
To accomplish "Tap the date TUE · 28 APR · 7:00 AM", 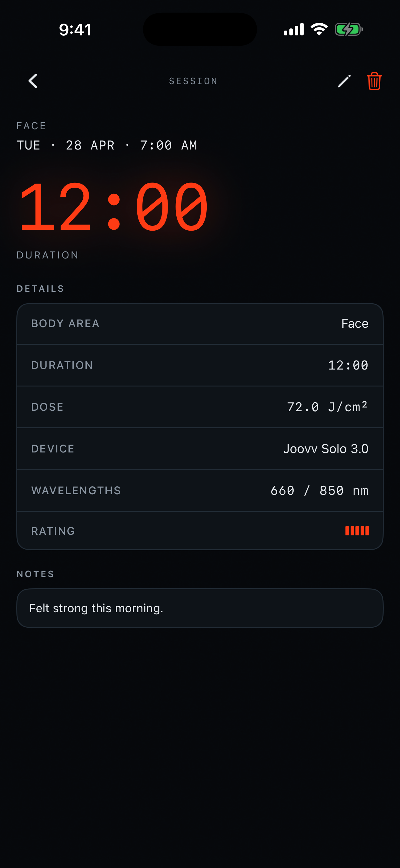I will [x=107, y=145].
